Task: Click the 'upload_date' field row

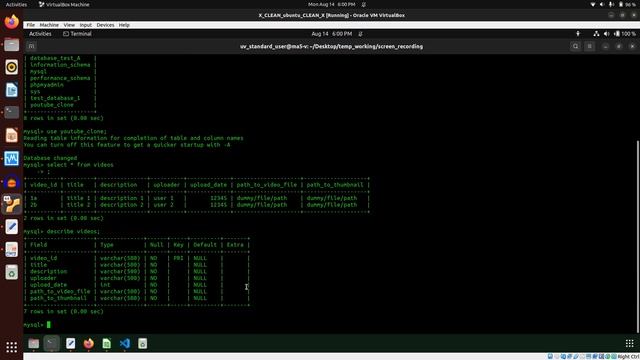Action: 137,285
